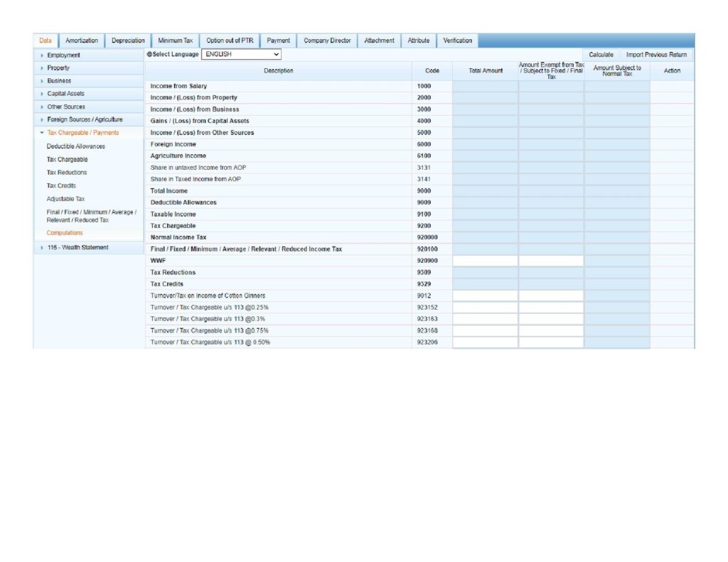The height and width of the screenshot is (562, 728).
Task: Click the Import Previous Return button
Action: (x=655, y=55)
